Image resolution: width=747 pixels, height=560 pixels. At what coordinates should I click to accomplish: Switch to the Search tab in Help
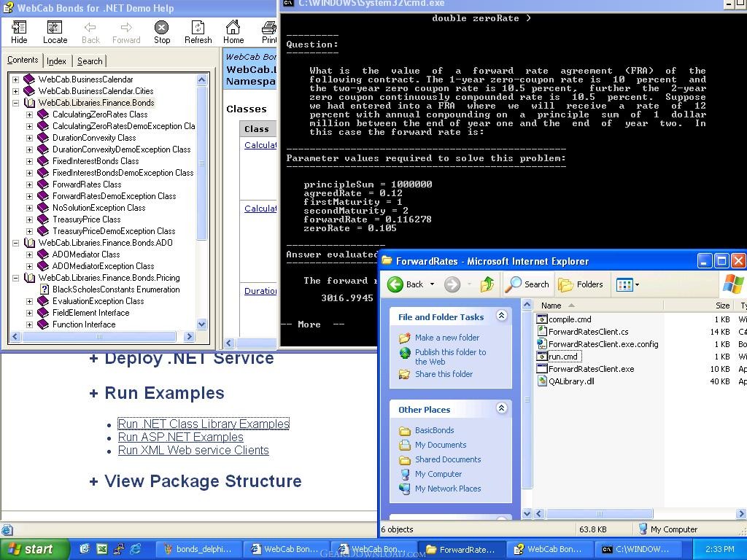pyautogui.click(x=90, y=61)
